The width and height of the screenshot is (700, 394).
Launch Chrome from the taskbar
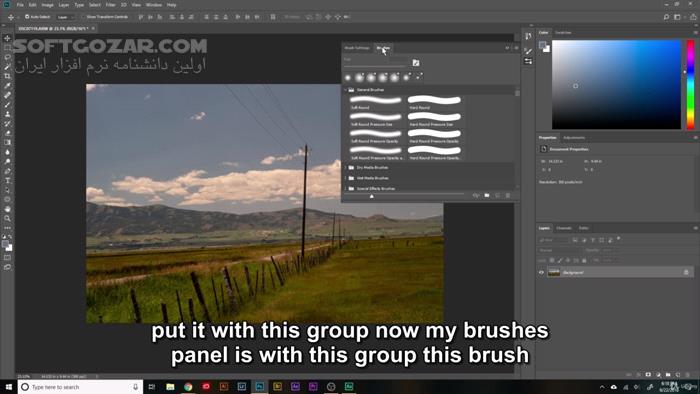click(188, 386)
